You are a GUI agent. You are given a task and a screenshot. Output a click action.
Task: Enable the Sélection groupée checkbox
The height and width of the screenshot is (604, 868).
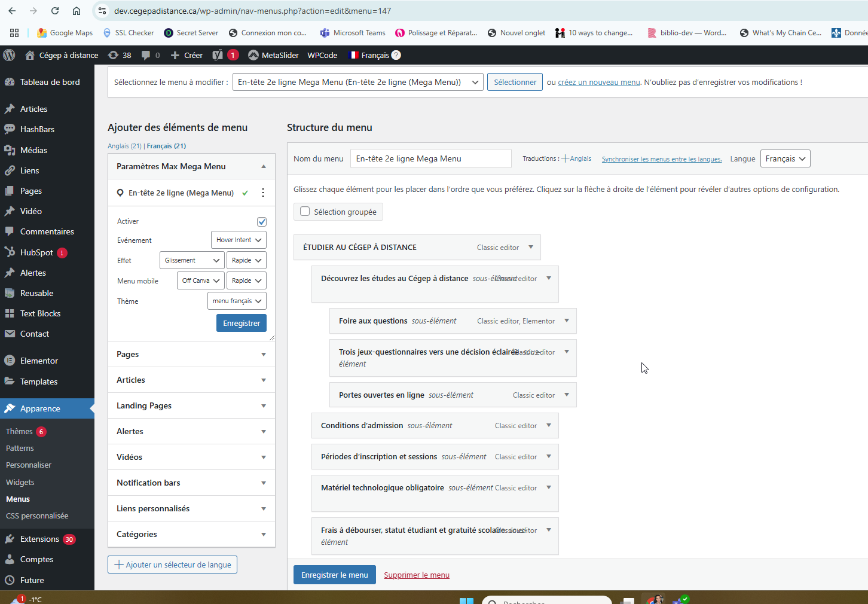pos(305,212)
